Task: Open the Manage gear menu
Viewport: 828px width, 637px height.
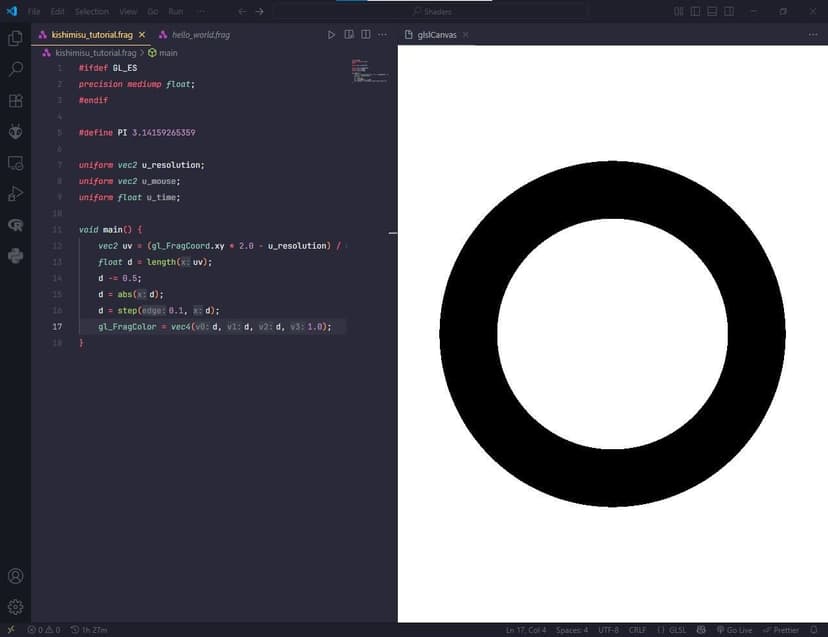Action: [x=15, y=607]
